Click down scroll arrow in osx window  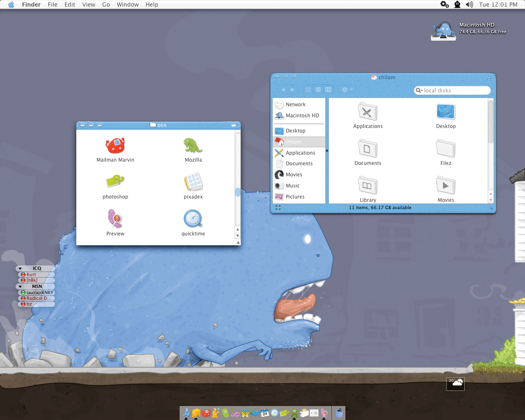[237, 236]
